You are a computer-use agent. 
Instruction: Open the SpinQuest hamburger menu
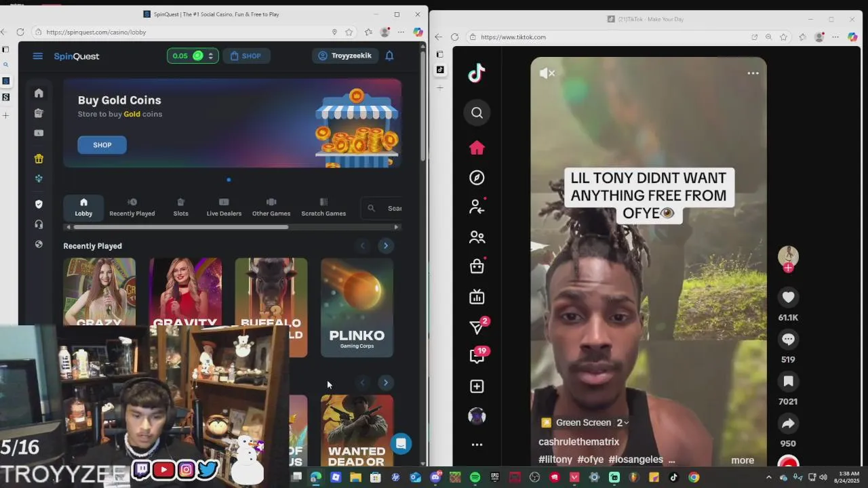(38, 56)
